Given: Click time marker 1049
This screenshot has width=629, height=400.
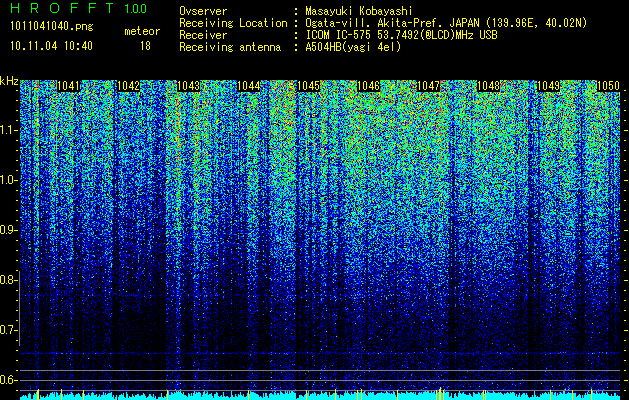Looking at the screenshot, I should coord(548,86).
